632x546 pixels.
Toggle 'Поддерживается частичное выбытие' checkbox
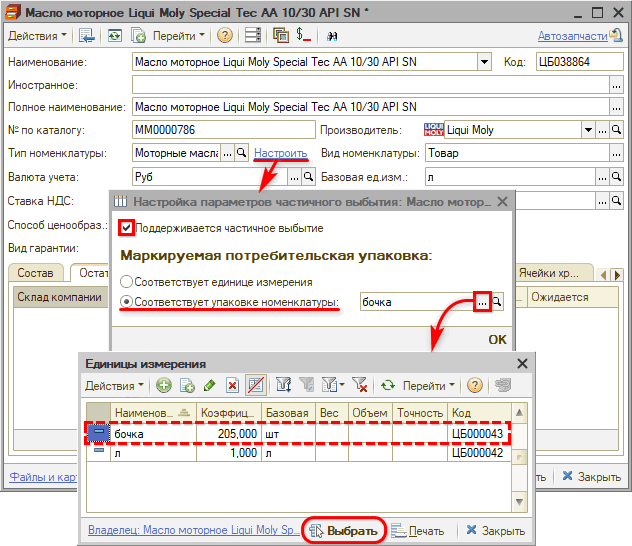point(126,228)
